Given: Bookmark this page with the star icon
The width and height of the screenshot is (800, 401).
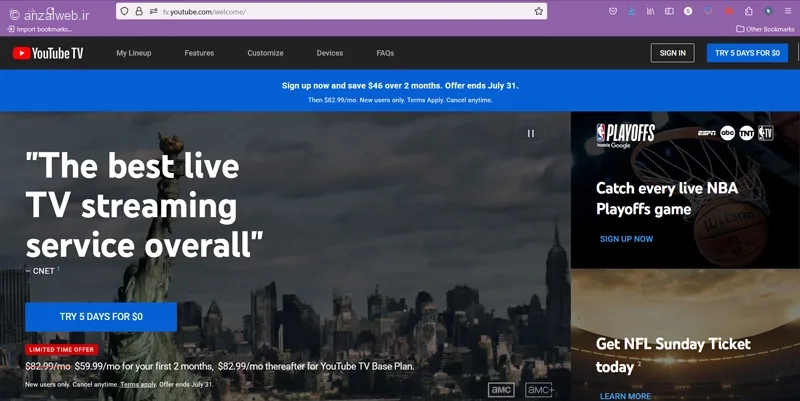Looking at the screenshot, I should pos(539,11).
